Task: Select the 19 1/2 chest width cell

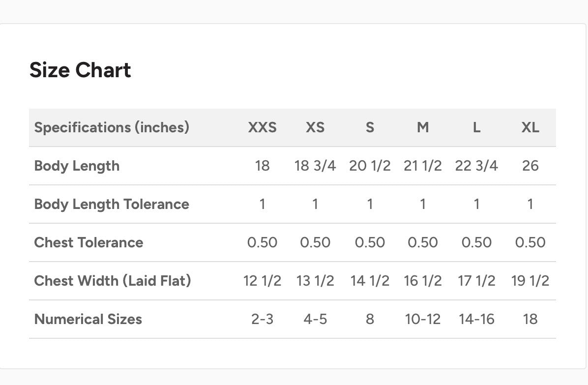Action: click(x=530, y=281)
